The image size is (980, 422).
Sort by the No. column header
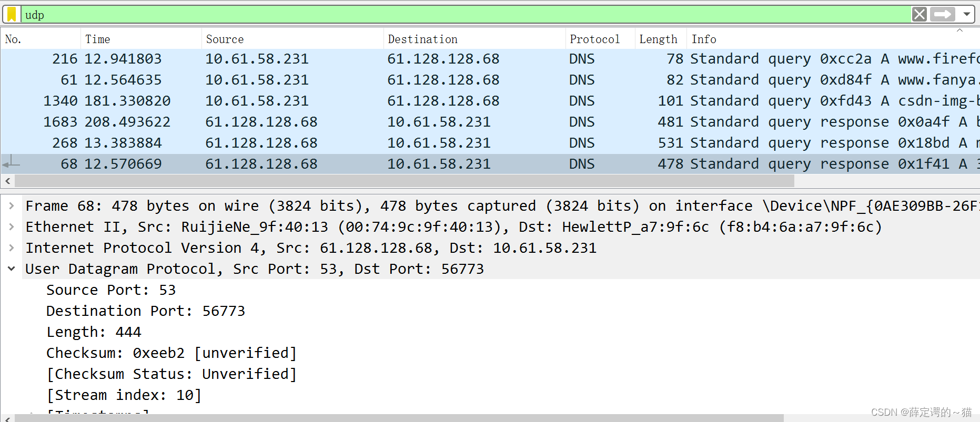pos(41,39)
